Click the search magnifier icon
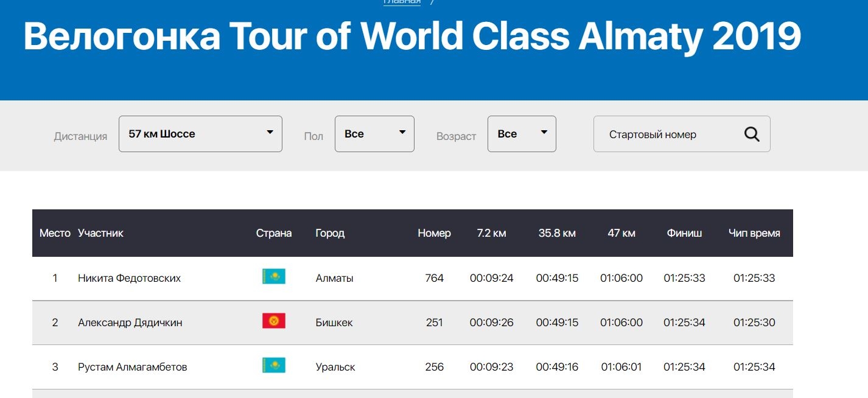868x398 pixels. 752,134
